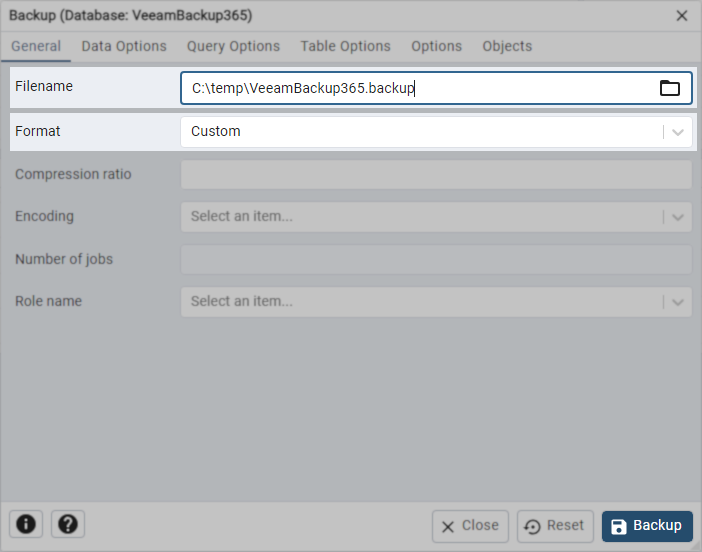
Task: Click the Filename label
Action: coord(44,86)
